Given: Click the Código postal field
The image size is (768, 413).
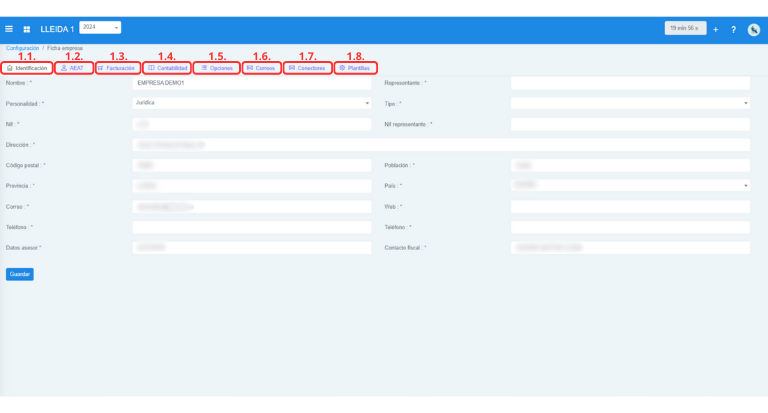Looking at the screenshot, I should click(x=252, y=166).
